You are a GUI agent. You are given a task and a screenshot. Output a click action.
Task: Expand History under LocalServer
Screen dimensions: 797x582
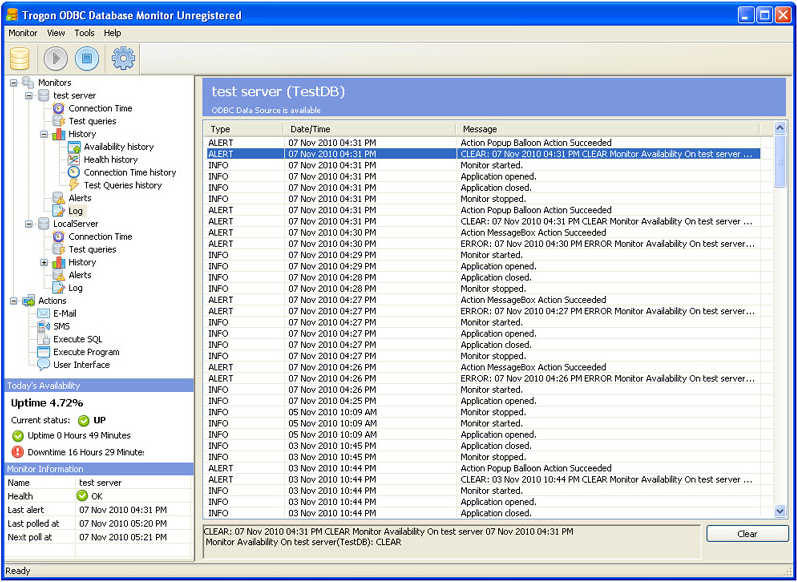44,262
